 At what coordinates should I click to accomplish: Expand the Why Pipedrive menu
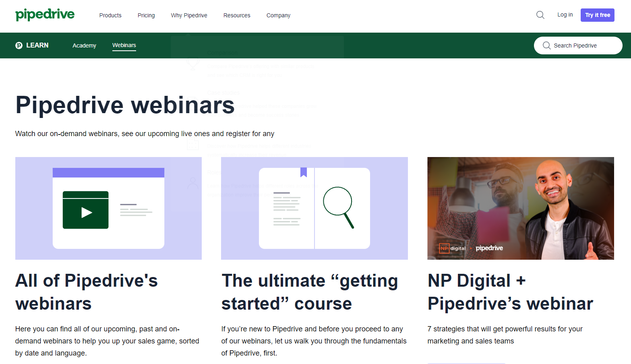[189, 15]
